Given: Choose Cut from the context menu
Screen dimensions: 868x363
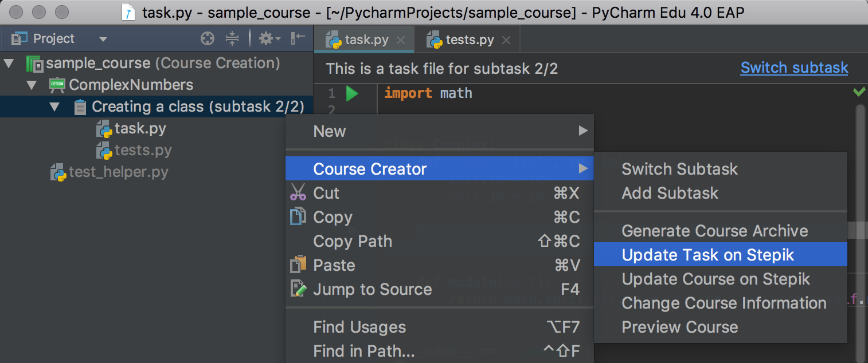Looking at the screenshot, I should (440, 193).
